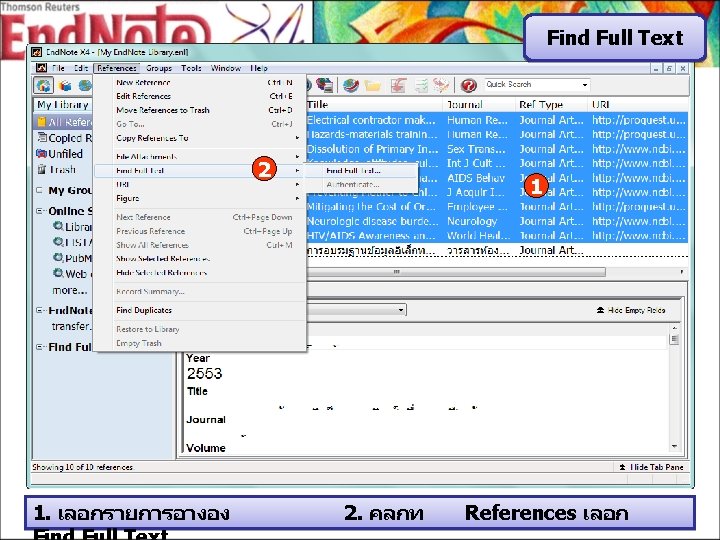Screen dimensions: 720x540
Task: Click the globe-and-folder Open Link icon
Action: click(x=351, y=85)
